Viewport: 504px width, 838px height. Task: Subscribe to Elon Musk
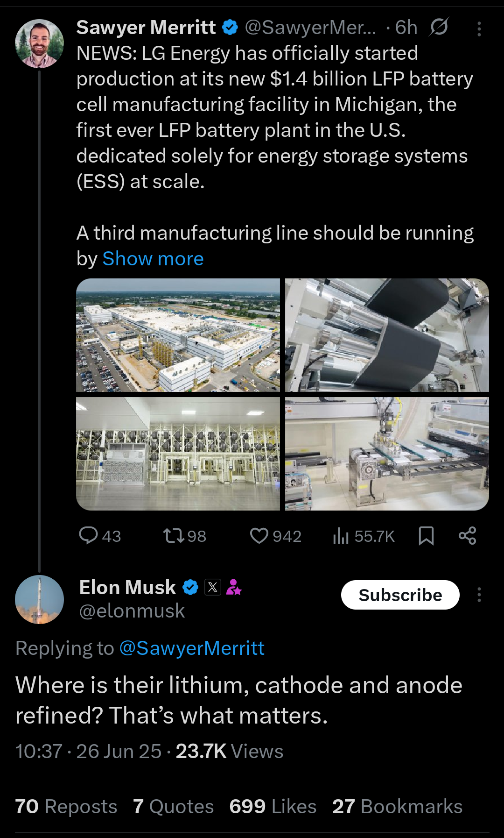pyautogui.click(x=400, y=595)
